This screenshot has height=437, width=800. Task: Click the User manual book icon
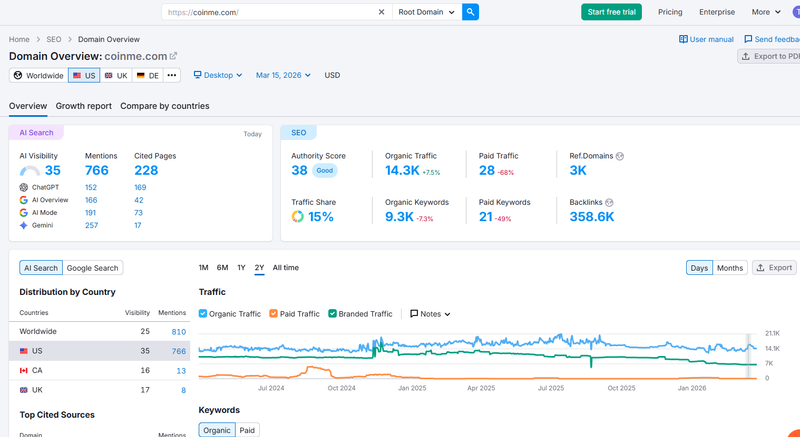tap(683, 39)
